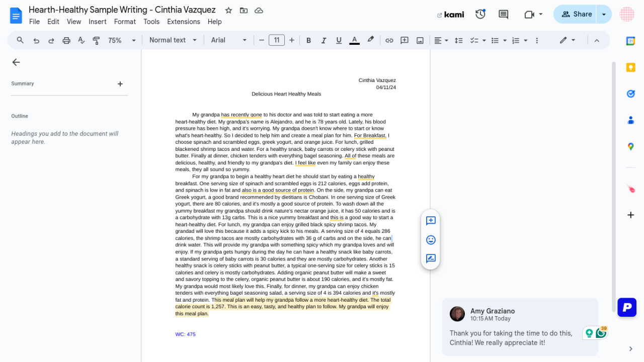
Task: Open Amy Graziano's comment
Action: [520, 326]
